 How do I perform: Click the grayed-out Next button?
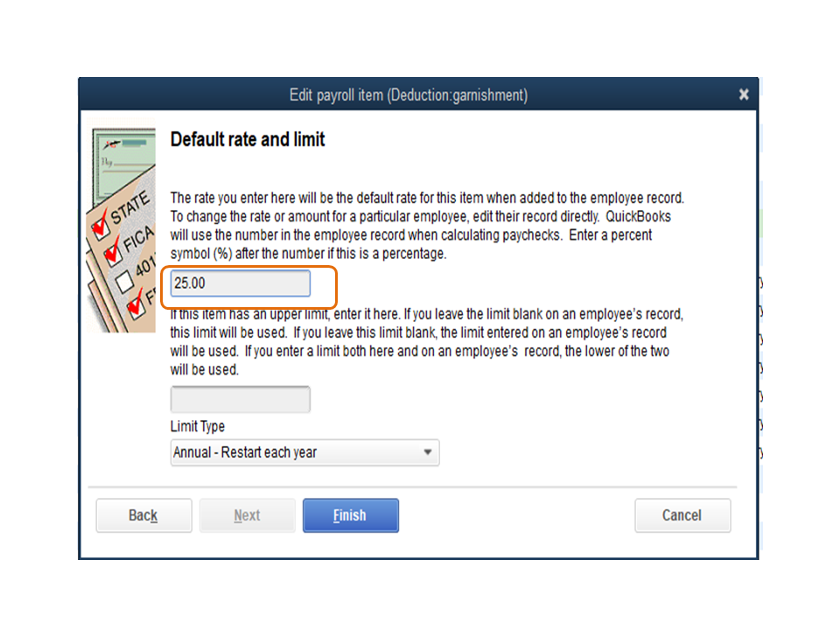point(247,515)
